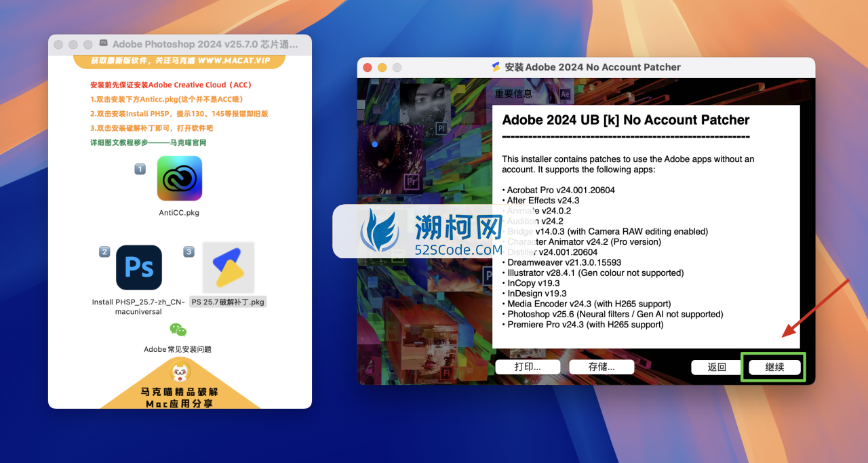The height and width of the screenshot is (463, 868).
Task: Click 继续 to continue installation
Action: (x=774, y=367)
